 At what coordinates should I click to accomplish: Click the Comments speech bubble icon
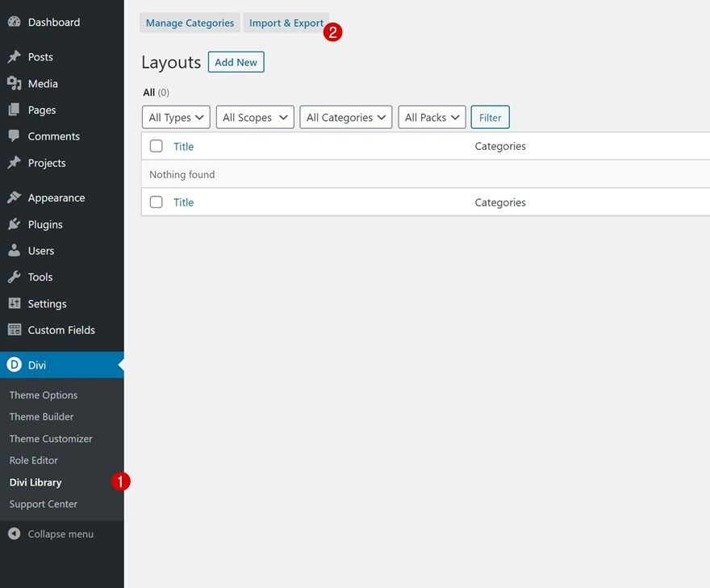(14, 136)
